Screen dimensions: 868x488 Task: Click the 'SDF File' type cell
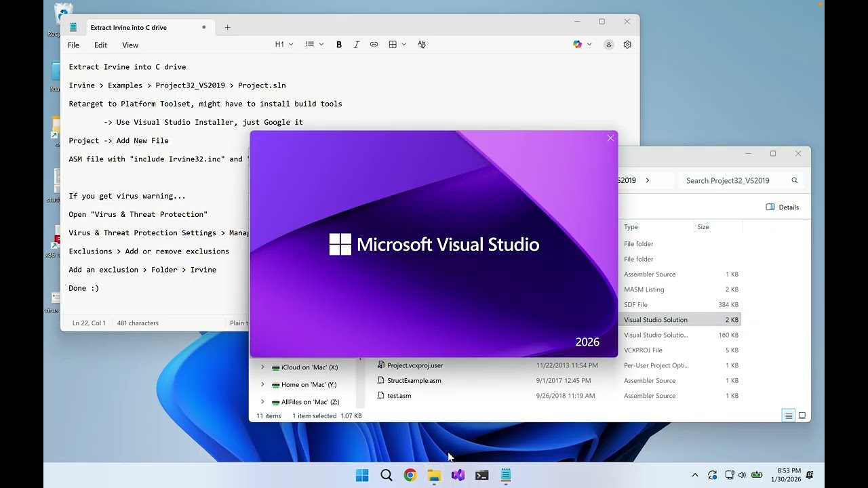635,305
